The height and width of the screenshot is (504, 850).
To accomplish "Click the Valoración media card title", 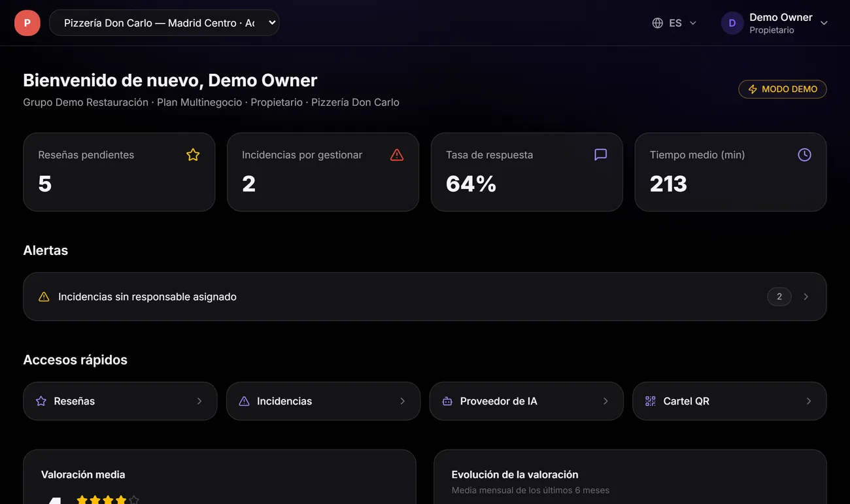I will 83,475.
